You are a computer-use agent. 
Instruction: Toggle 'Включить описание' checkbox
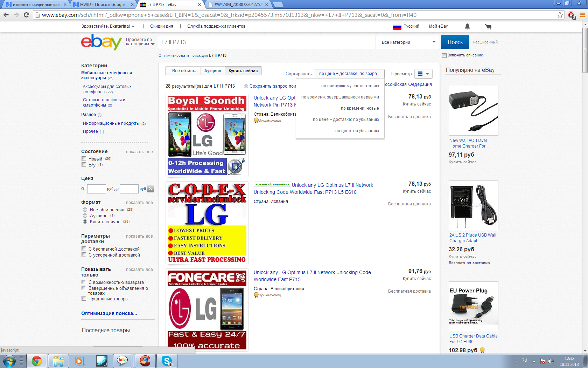pos(444,55)
